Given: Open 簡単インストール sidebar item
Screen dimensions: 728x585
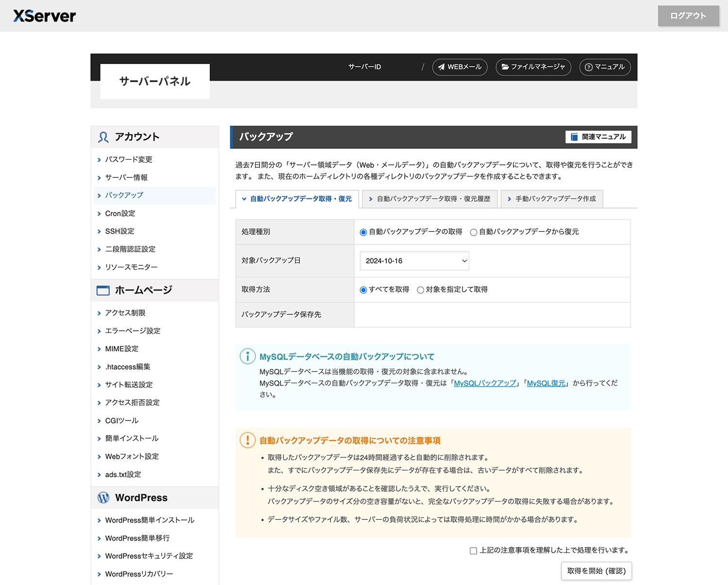Looking at the screenshot, I should [x=132, y=439].
